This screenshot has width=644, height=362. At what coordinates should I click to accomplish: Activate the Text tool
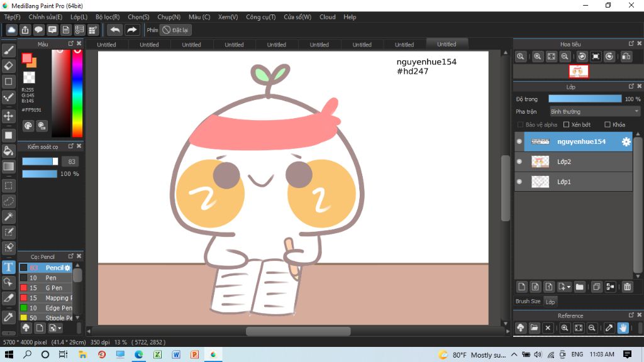(9, 266)
